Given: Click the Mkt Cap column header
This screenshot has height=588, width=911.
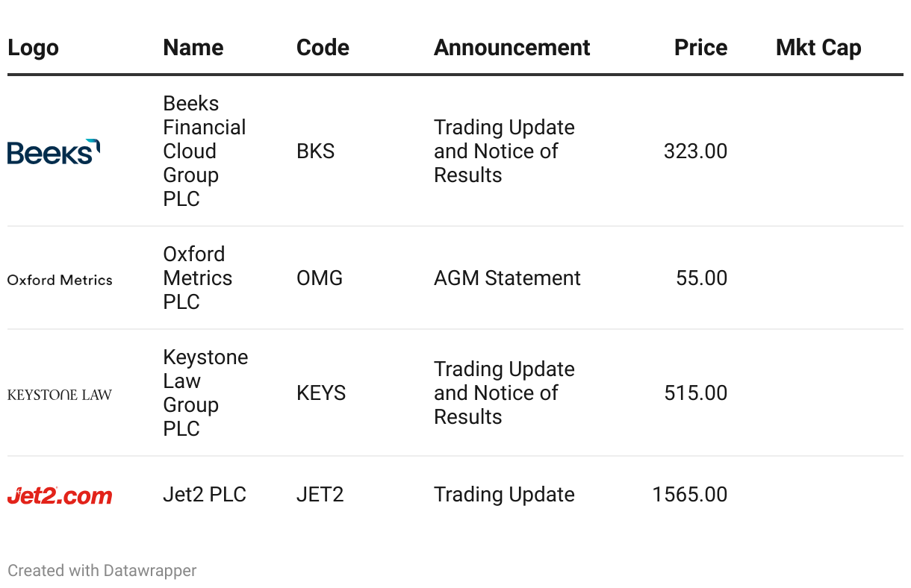Looking at the screenshot, I should 818,48.
